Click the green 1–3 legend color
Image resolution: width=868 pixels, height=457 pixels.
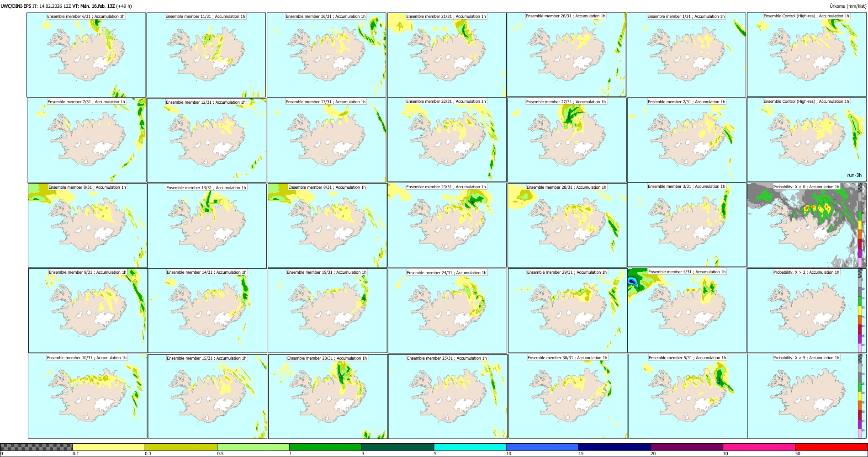click(325, 447)
